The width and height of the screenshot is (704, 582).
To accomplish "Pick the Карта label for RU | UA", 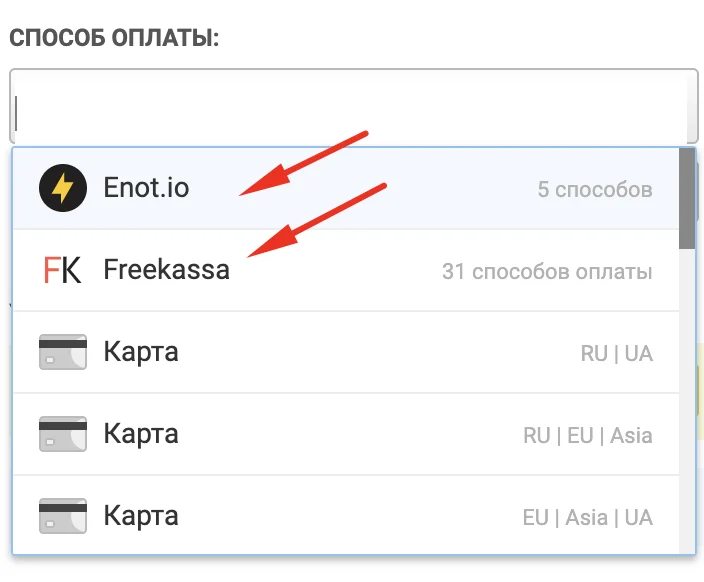I will click(x=141, y=353).
